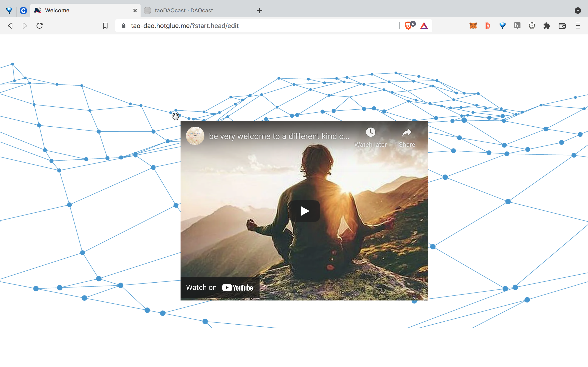
Task: Open the Brave Wallet icon
Action: point(562,26)
